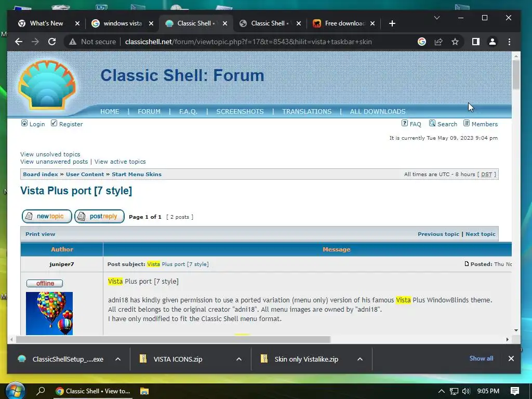Switch to the What's New tab

(x=46, y=23)
